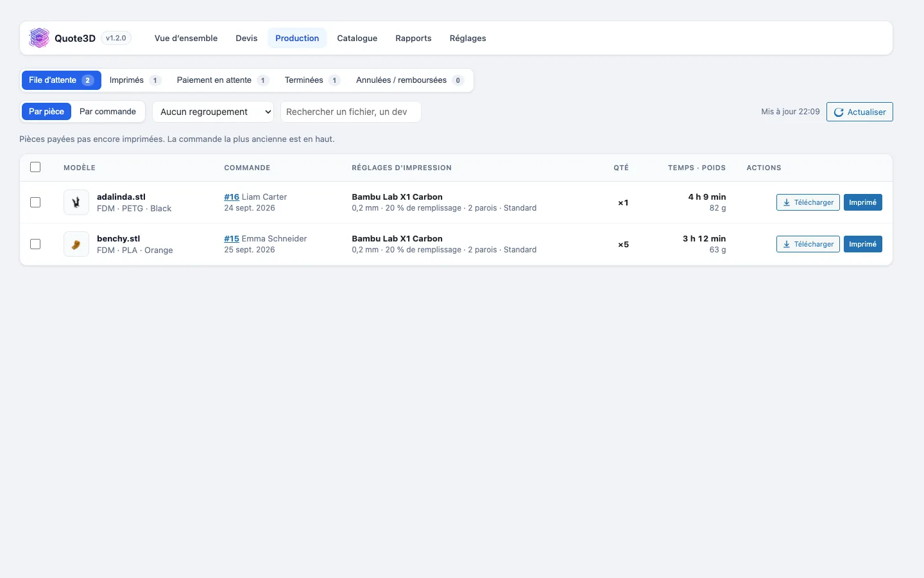The width and height of the screenshot is (924, 578).
Task: Switch to the Imprimés tab
Action: [135, 80]
